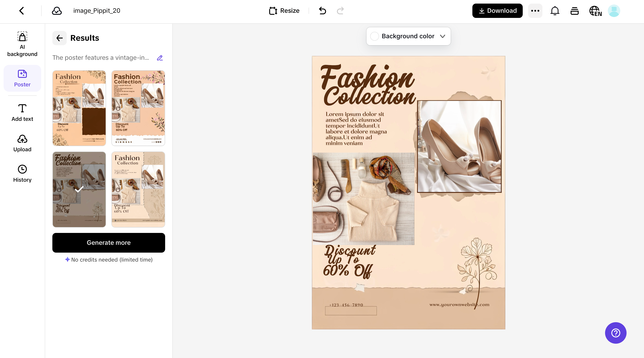Screen dimensions: 644x358
Task: Open the EN language selector
Action: click(595, 11)
